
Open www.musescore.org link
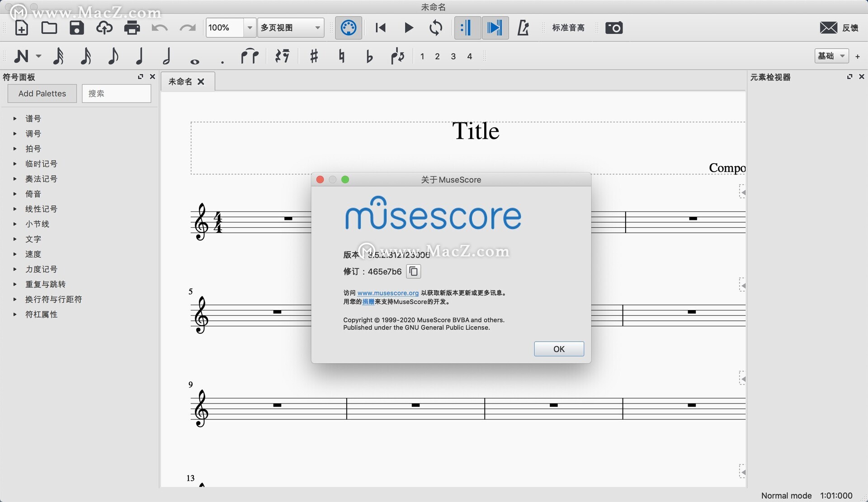[x=388, y=293]
